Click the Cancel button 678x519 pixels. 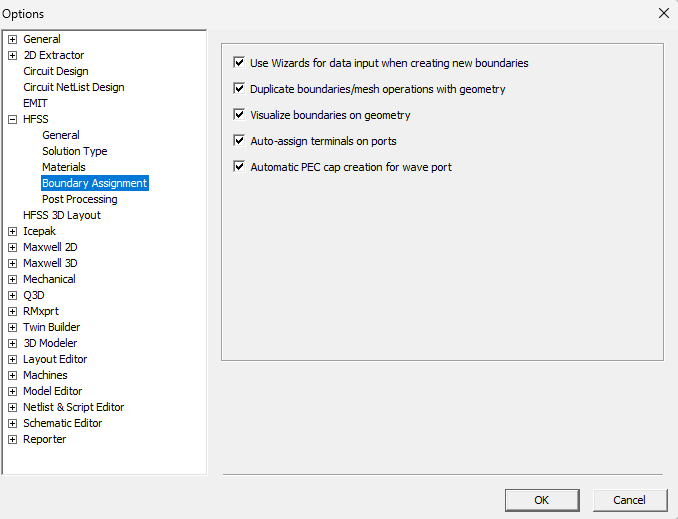click(x=629, y=500)
